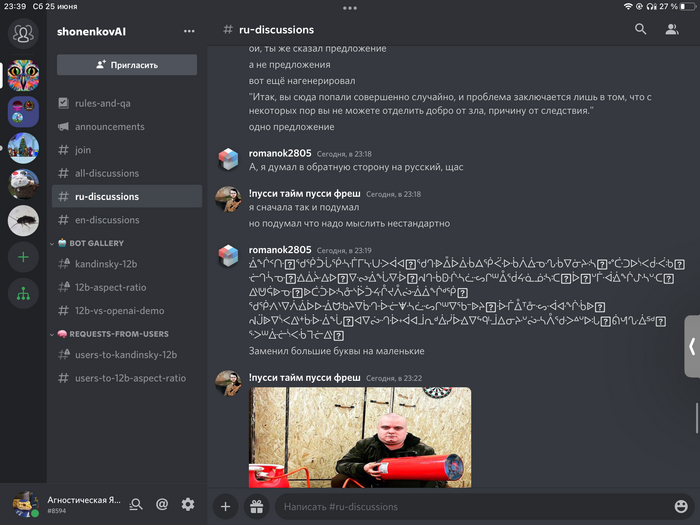Image resolution: width=700 pixels, height=525 pixels.
Task: Click romanok2805 username at 23:18 message
Action: click(280, 153)
